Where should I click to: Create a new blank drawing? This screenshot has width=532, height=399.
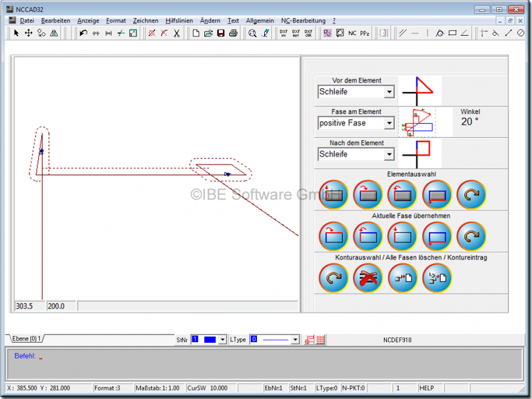coord(196,33)
